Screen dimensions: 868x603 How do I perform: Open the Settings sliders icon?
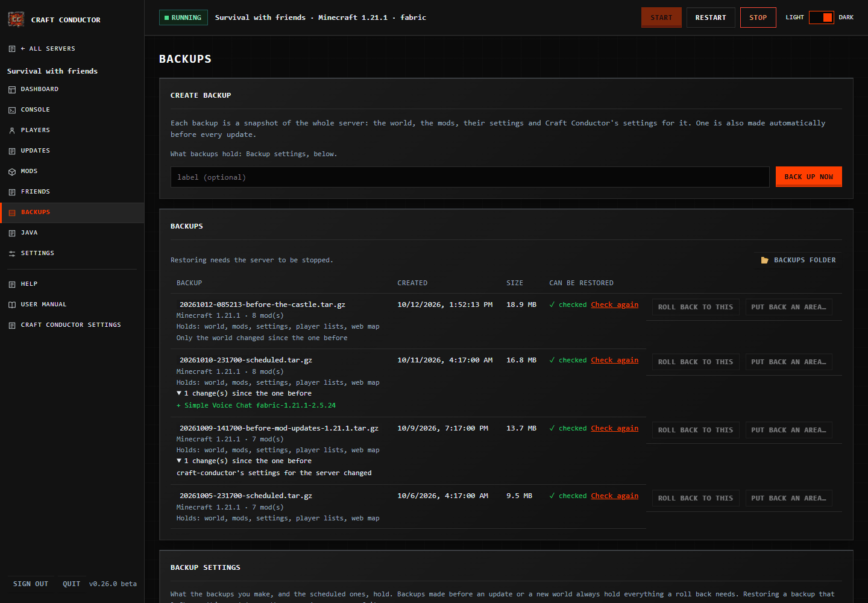[x=12, y=253]
